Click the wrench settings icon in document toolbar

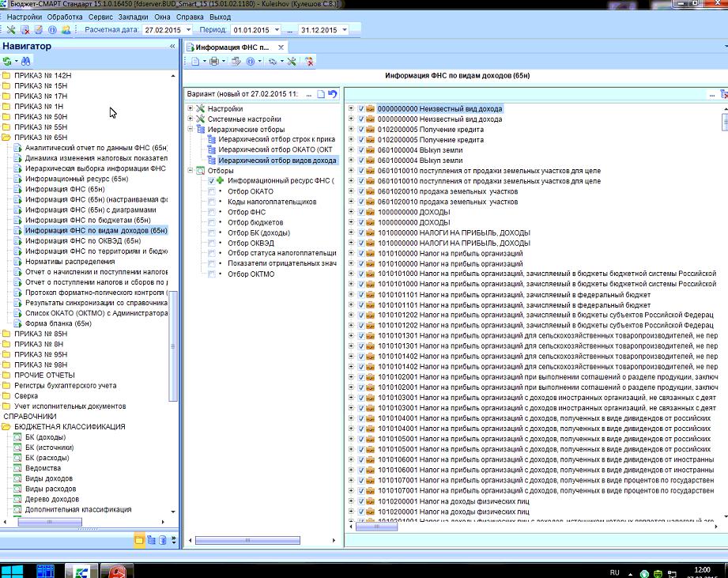pos(291,61)
